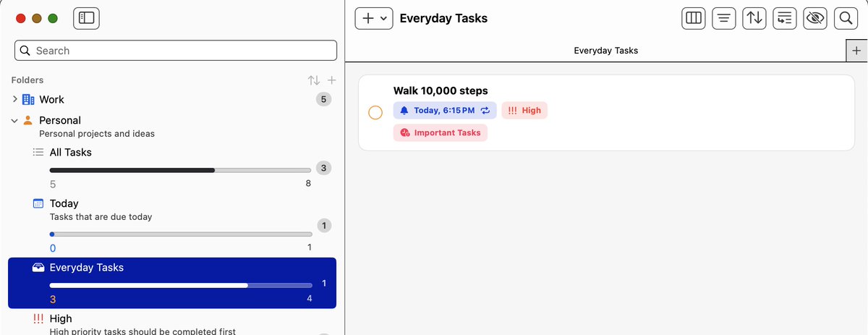The image size is (868, 335).
Task: Open the sort arrows toolbar button
Action: 754,18
